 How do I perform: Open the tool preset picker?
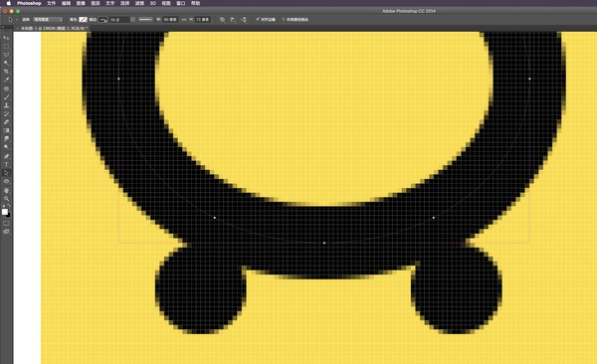(11, 20)
